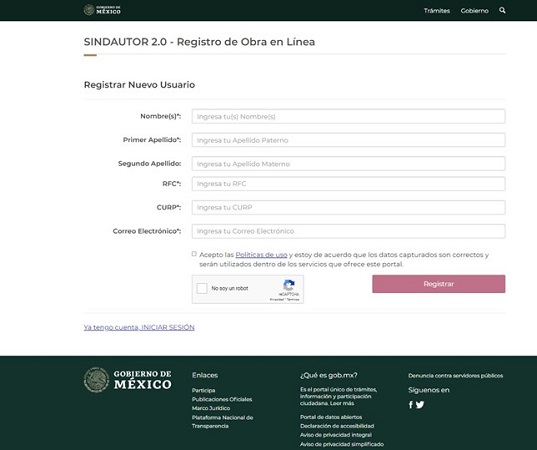This screenshot has height=450, width=537.
Task: Tick the Acepto las Políticas checkbox
Action: pyautogui.click(x=194, y=254)
